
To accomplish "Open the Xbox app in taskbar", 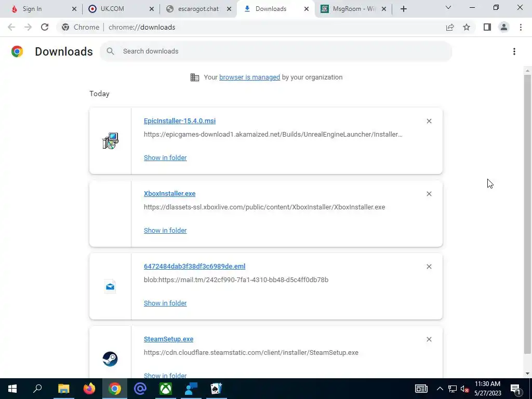I will click(x=166, y=389).
